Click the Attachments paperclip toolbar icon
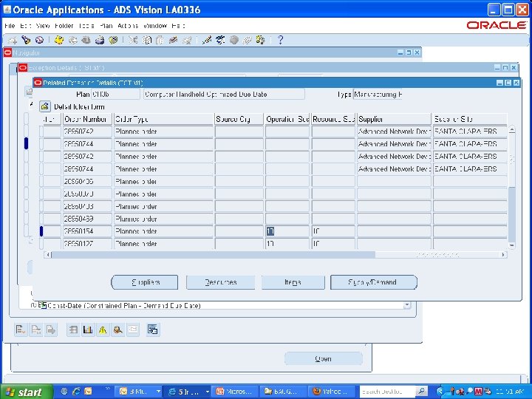Viewport: 532px width, 399px height. (247, 40)
